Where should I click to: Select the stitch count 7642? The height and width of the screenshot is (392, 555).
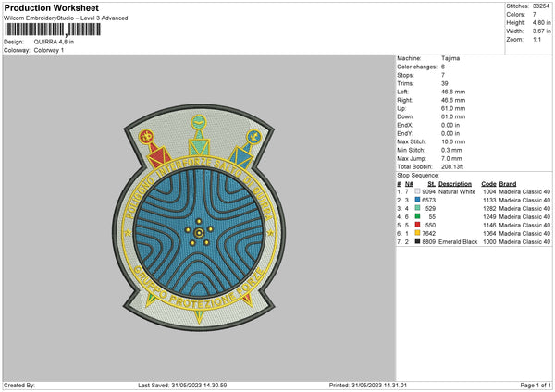tap(428, 234)
